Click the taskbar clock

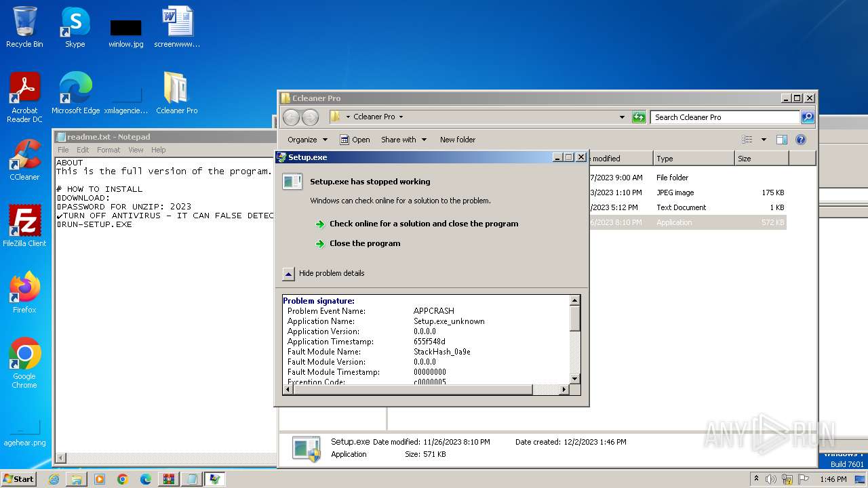pyautogui.click(x=833, y=479)
